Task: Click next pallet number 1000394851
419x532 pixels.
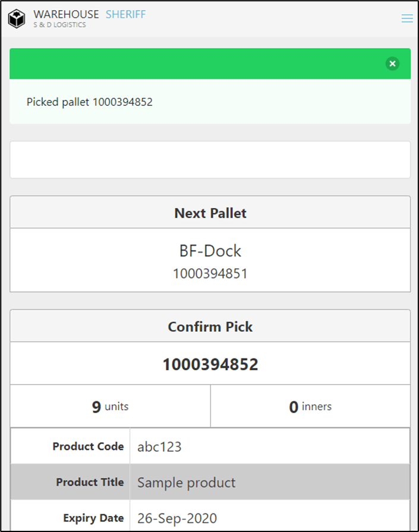Action: (x=210, y=274)
